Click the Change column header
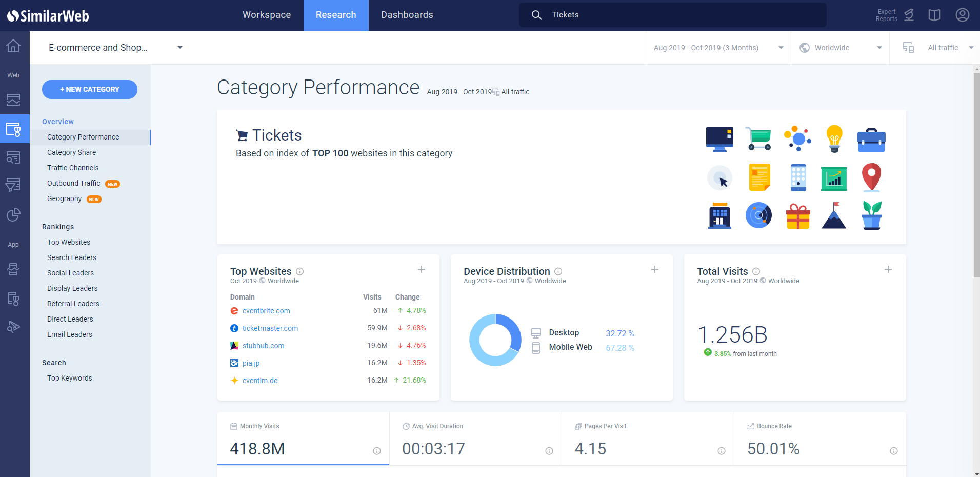The image size is (980, 477). coord(407,297)
